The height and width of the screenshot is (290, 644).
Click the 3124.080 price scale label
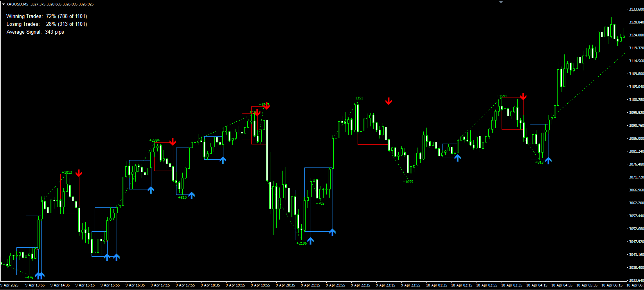point(636,35)
